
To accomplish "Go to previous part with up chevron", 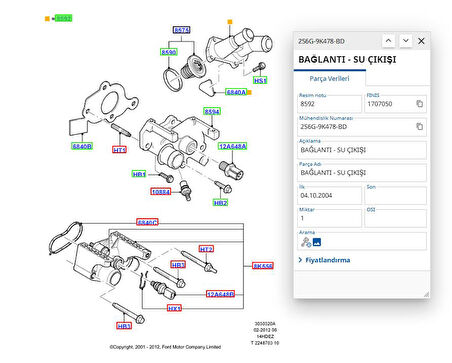I will click(x=389, y=41).
